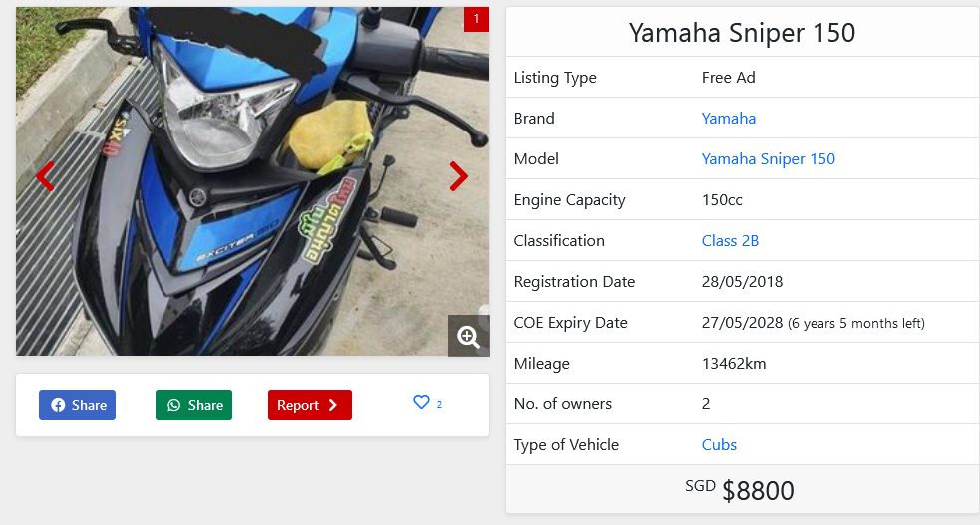
Task: Share the listing on Facebook
Action: coord(78,405)
